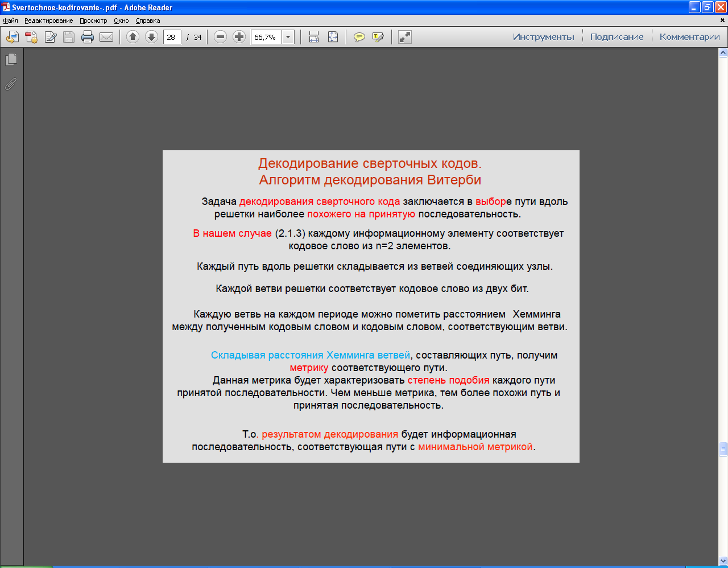This screenshot has height=568, width=728.
Task: Click the Fit one full page icon
Action: coord(333,37)
